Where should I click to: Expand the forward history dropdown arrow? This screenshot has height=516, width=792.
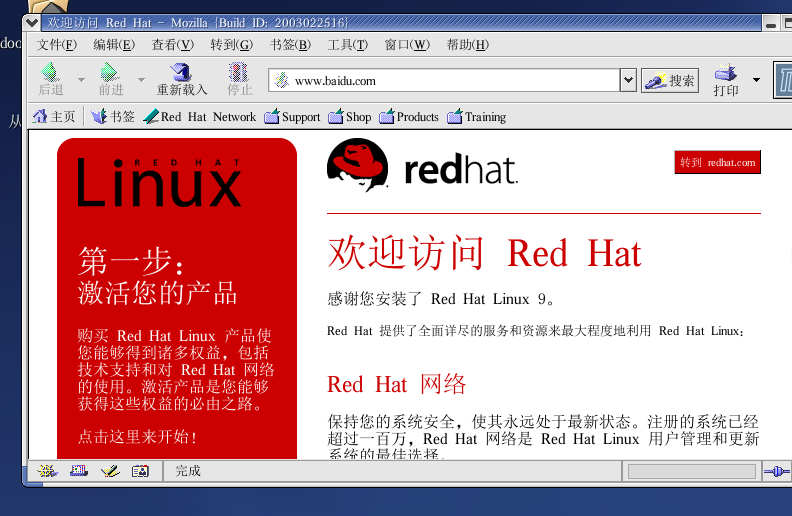pyautogui.click(x=141, y=80)
